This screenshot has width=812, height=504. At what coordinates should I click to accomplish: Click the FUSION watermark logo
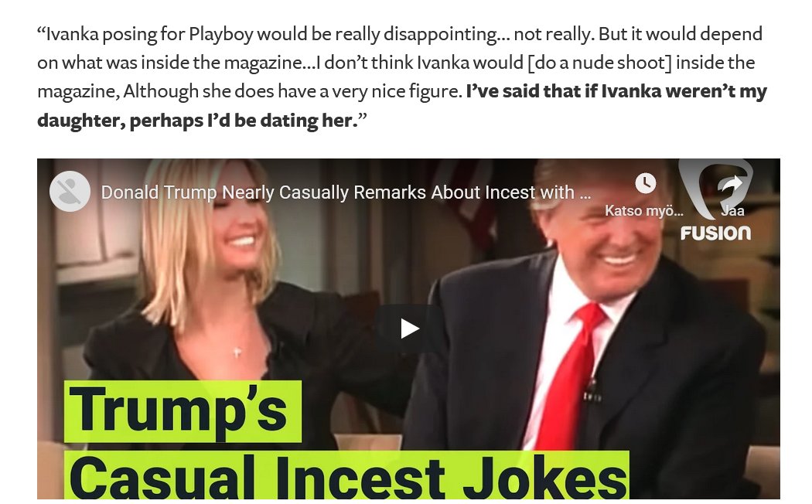(715, 233)
